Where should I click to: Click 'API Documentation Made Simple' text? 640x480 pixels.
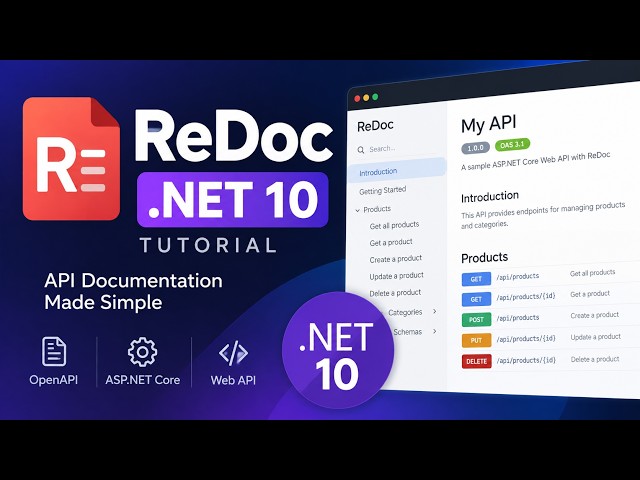[x=133, y=291]
